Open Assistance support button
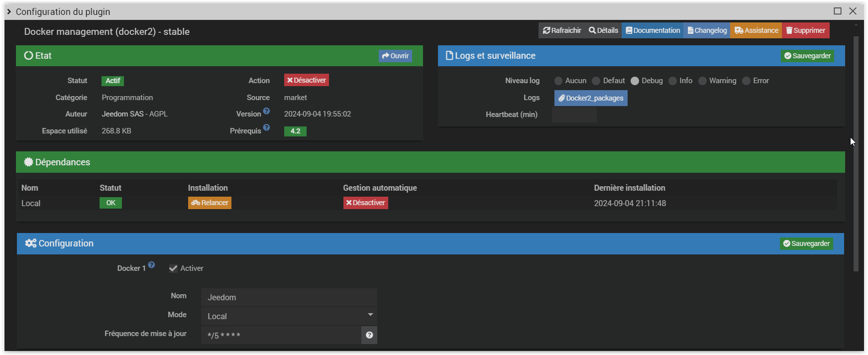868x355 pixels. pyautogui.click(x=756, y=30)
